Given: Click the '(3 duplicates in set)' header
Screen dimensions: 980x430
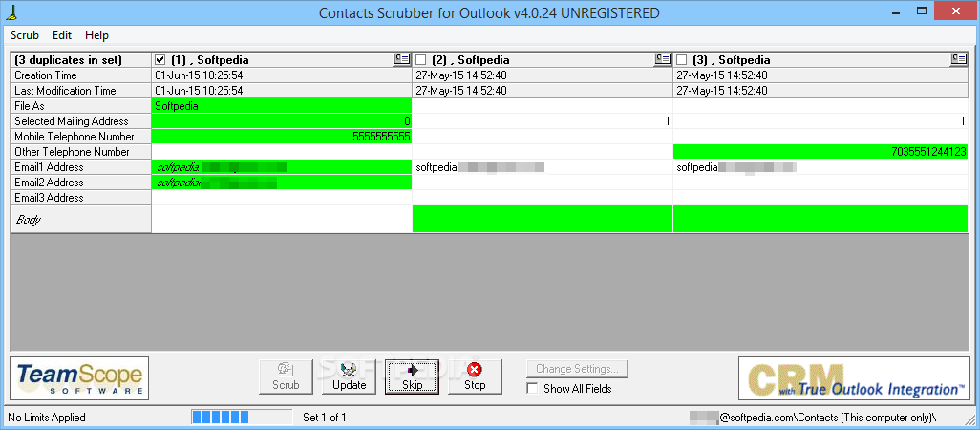Looking at the screenshot, I should coord(81,60).
